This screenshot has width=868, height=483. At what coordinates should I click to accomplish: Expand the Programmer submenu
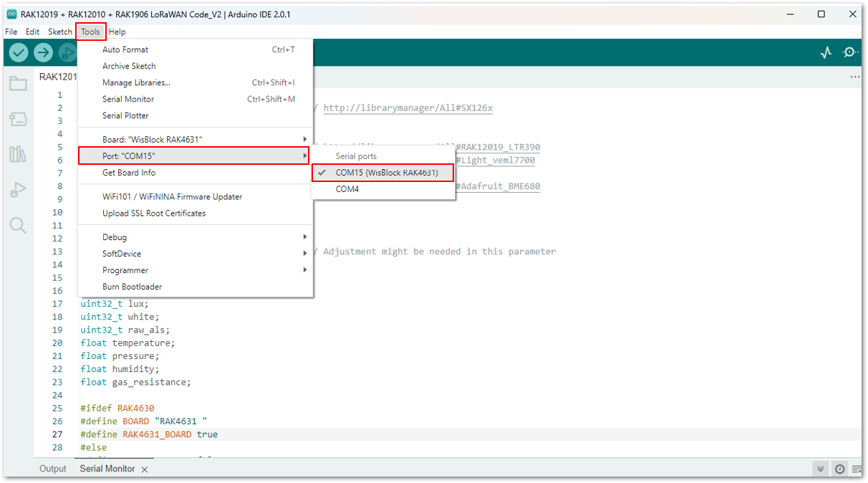[x=195, y=270]
